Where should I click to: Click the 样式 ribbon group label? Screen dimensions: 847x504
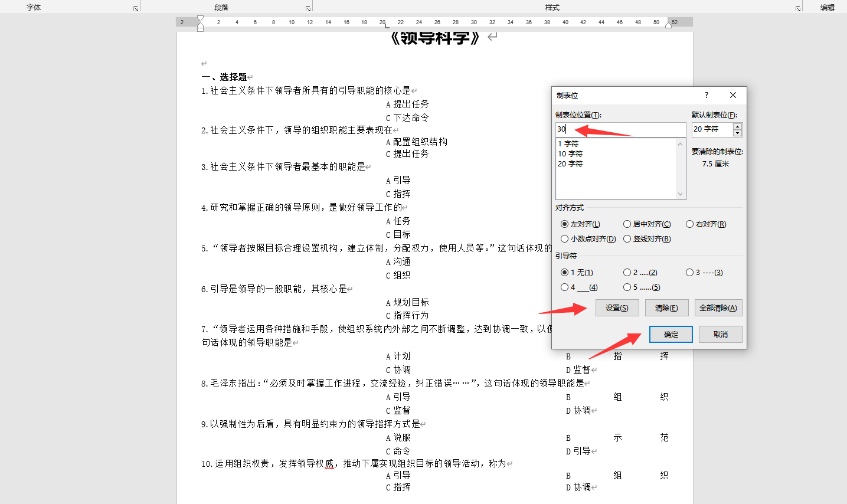pos(552,8)
